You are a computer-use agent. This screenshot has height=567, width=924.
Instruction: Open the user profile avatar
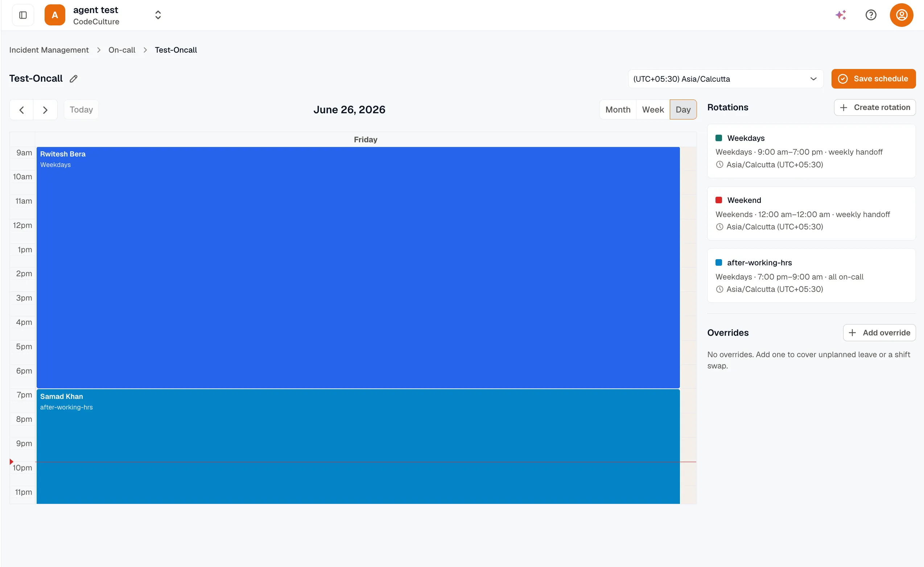[902, 15]
